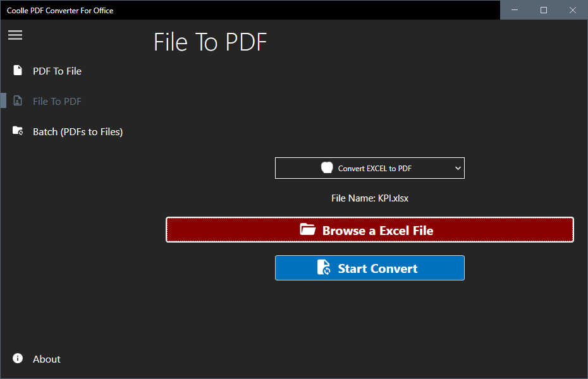Screen dimensions: 588x379
Task: Expand the Convert EXCEL to PDF dropdown arrow
Action: 458,168
